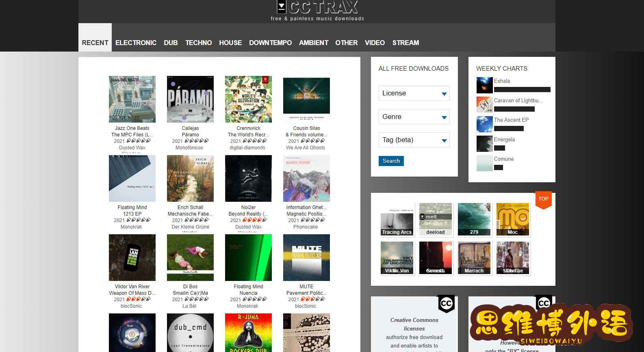This screenshot has width=644, height=352.
Task: Open Jazz One Beats album cover
Action: click(x=132, y=99)
